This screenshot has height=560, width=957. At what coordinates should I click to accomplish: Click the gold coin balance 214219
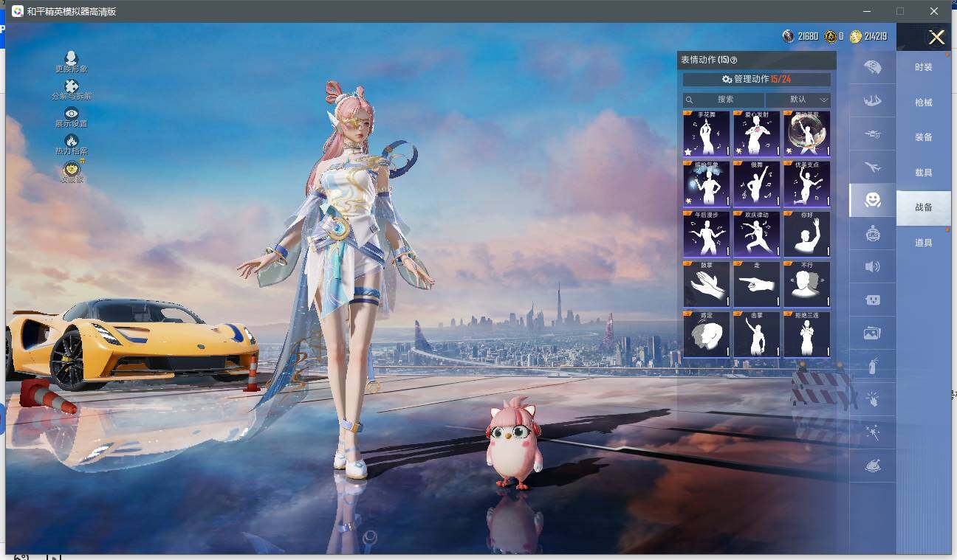(876, 36)
